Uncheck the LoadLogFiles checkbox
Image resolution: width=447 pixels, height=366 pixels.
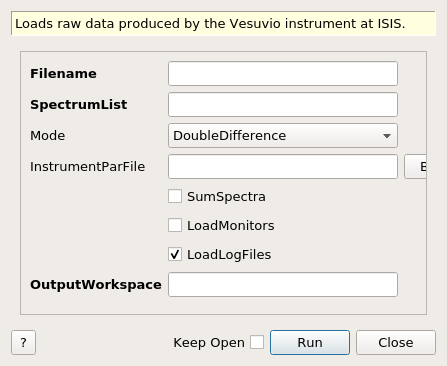click(x=175, y=254)
